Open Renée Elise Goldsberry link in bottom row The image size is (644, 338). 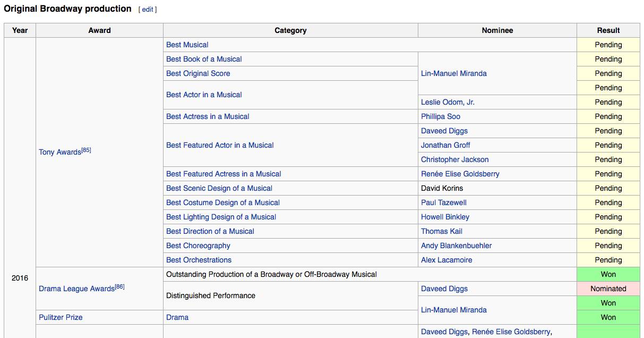point(511,332)
